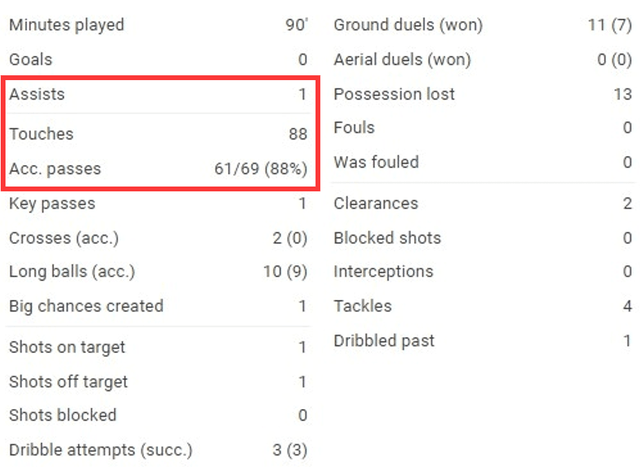Screen dimensions: 640x467
Task: Select the Crosses (acc.) row
Action: click(x=158, y=238)
